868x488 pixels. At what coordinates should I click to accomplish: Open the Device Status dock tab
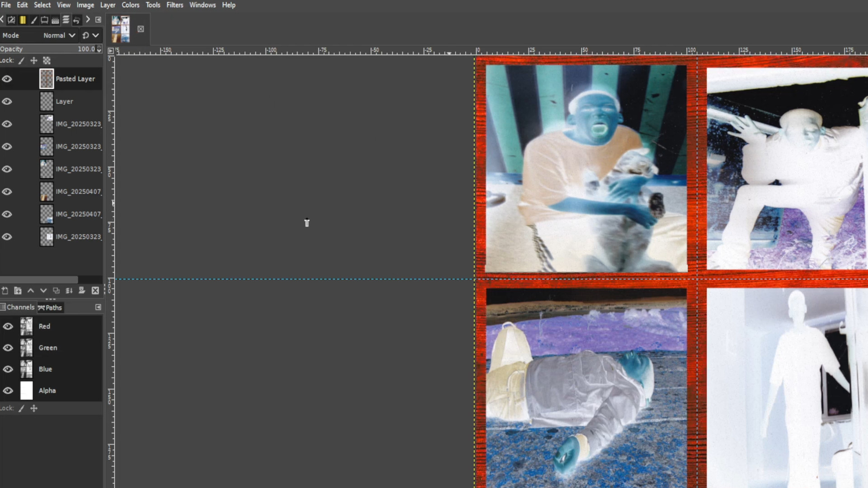click(44, 20)
